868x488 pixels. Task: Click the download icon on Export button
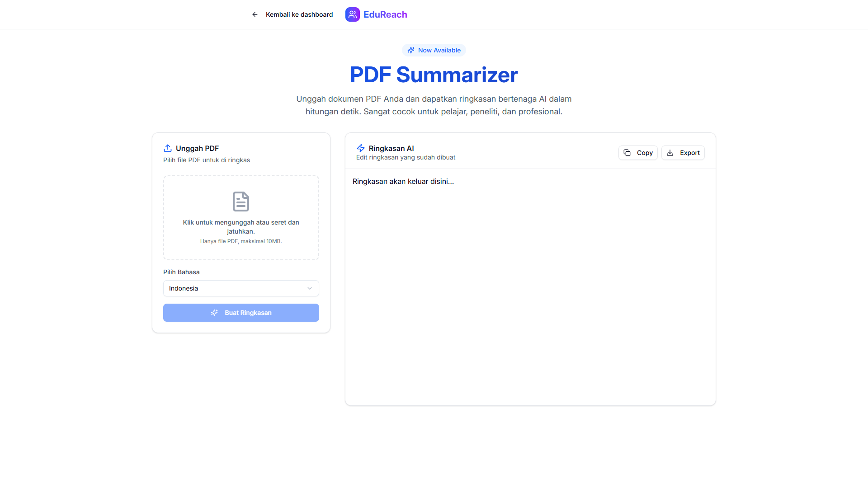point(670,153)
